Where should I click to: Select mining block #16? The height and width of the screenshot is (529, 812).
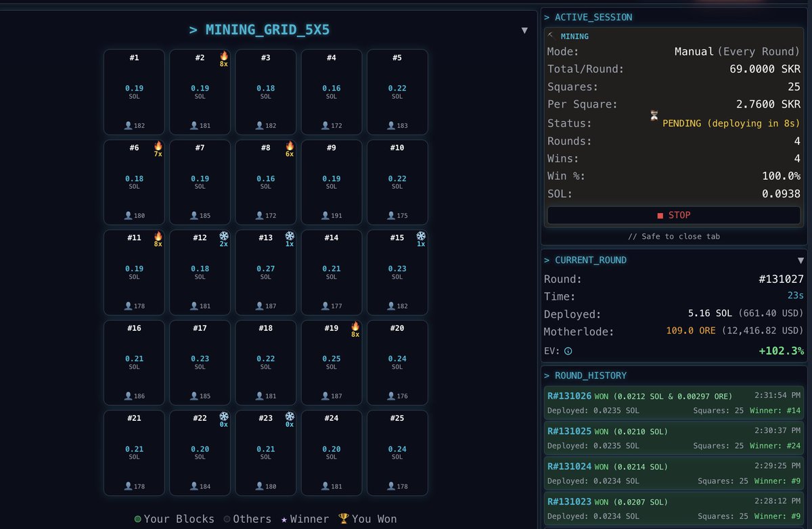[x=134, y=363]
